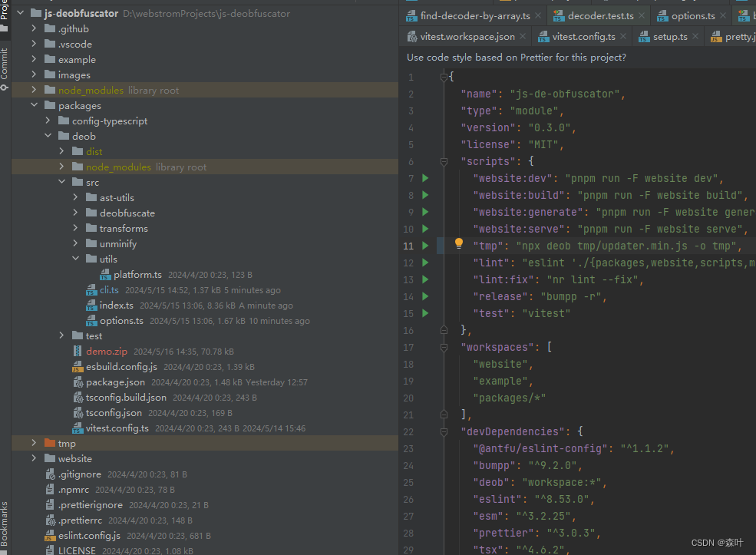The image size is (756, 555).
Task: Expand the transforms folder
Action: [x=76, y=228]
